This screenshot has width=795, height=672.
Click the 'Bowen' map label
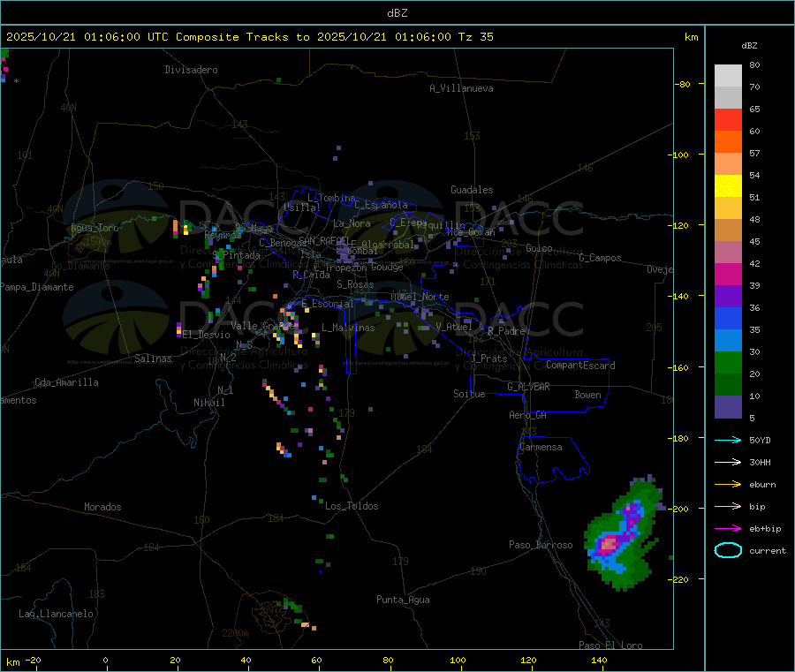tap(587, 395)
